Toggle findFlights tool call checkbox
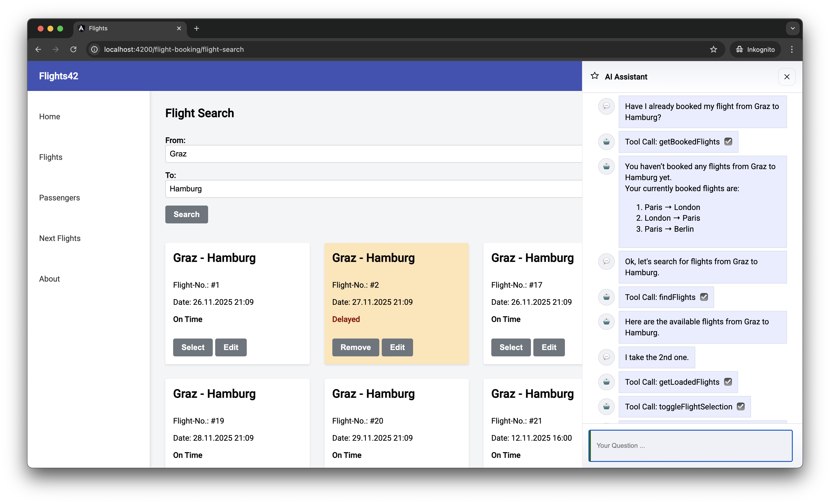 704,297
